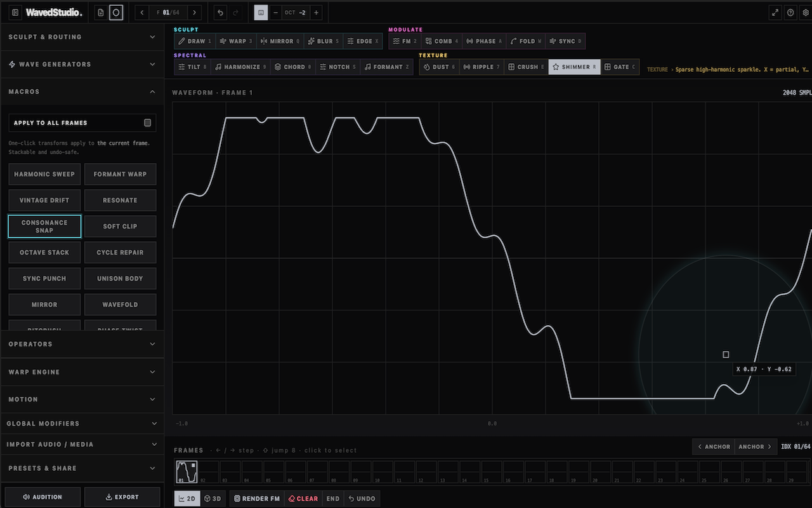Expand the Operators section
812x508 pixels.
tap(82, 344)
